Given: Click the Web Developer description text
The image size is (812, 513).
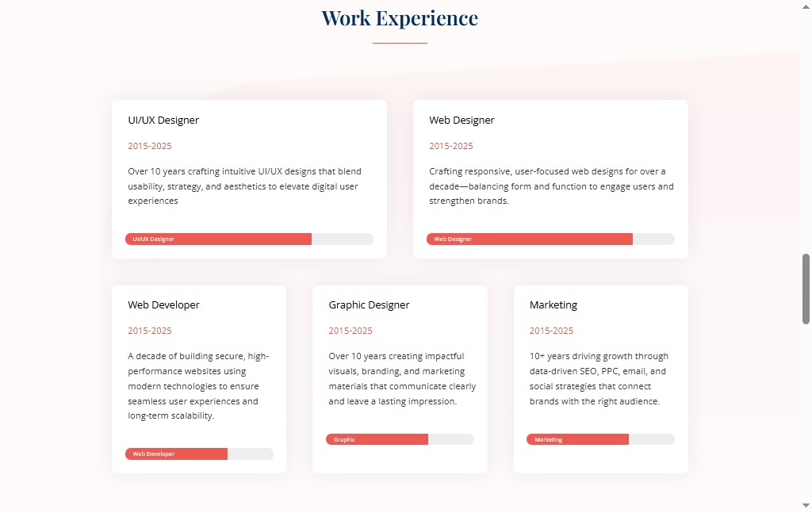Looking at the screenshot, I should tap(198, 385).
